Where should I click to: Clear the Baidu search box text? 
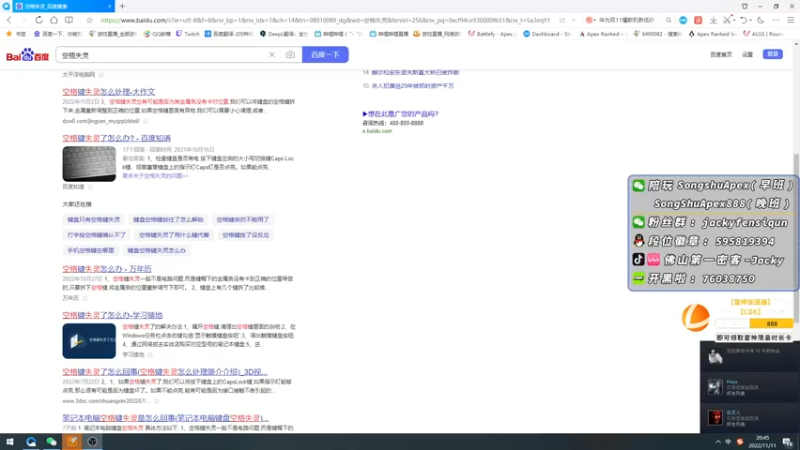[272, 55]
